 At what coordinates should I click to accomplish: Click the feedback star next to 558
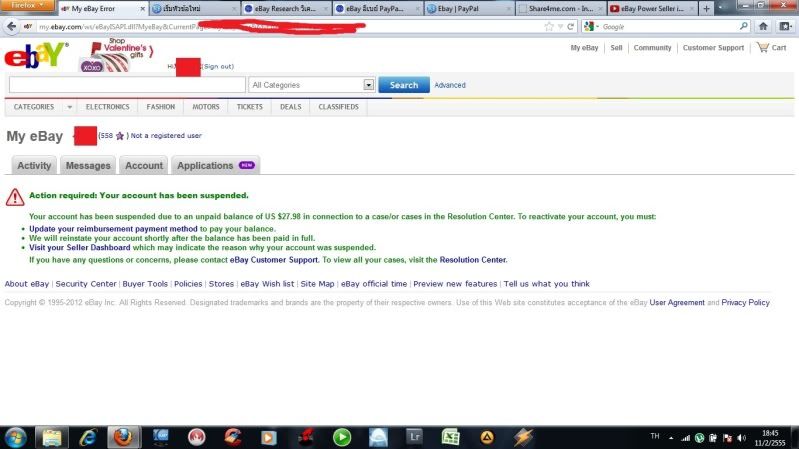pyautogui.click(x=120, y=136)
